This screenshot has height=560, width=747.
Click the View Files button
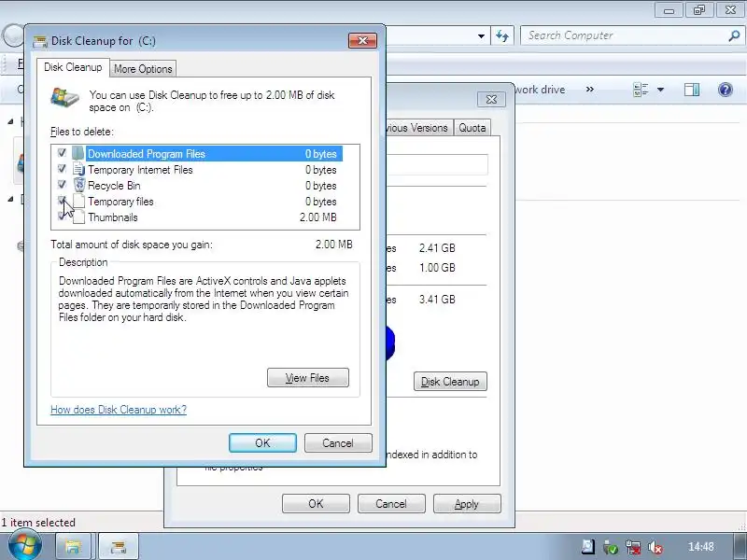[x=308, y=378]
